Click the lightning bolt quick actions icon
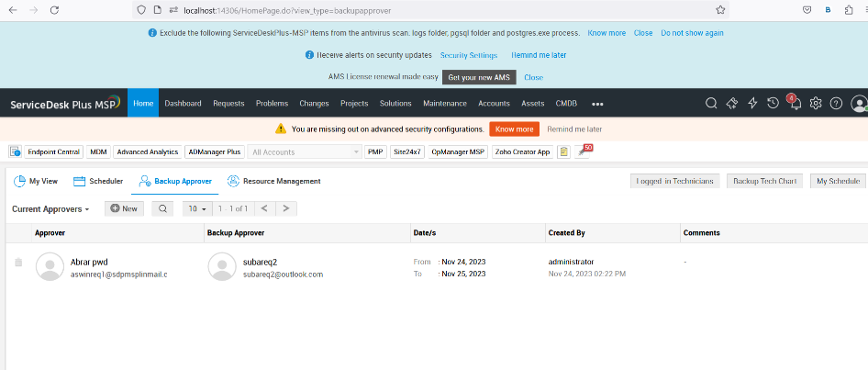The image size is (868, 370). 752,104
